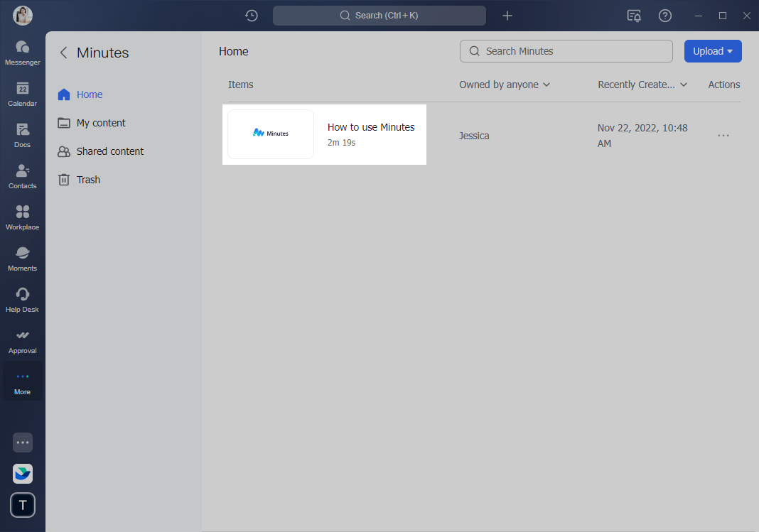Expand the Owned by anyone filter

505,85
